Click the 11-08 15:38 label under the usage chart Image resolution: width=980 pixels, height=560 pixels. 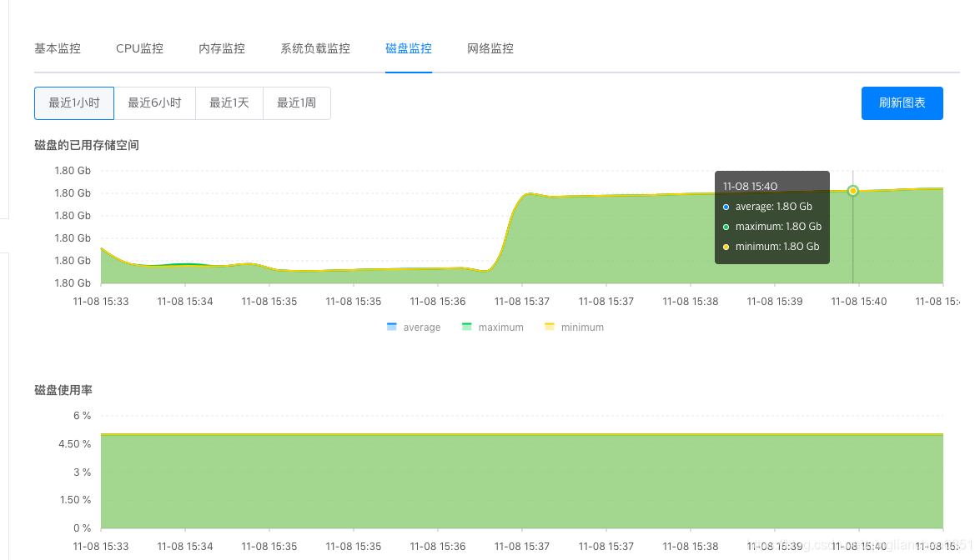pyautogui.click(x=690, y=547)
